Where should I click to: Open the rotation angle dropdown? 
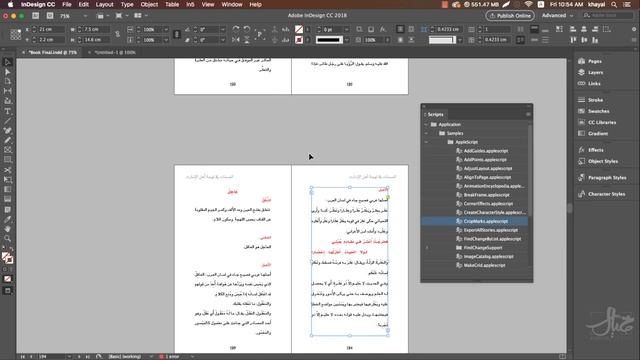(x=222, y=29)
